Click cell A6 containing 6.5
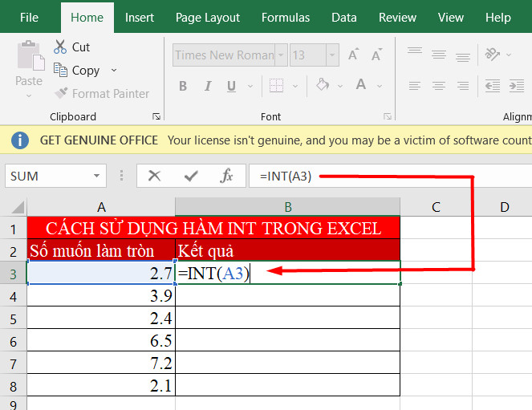Image resolution: width=532 pixels, height=410 pixels. point(101,340)
